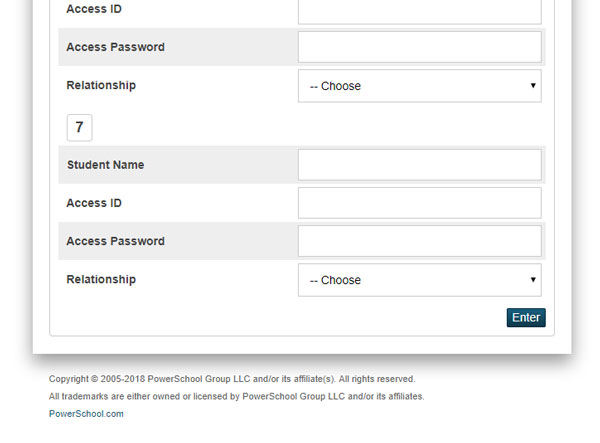This screenshot has height=443, width=600.
Task: Click the copyright 2005-2018 PowerSchool notice text
Action: pyautogui.click(x=232, y=379)
